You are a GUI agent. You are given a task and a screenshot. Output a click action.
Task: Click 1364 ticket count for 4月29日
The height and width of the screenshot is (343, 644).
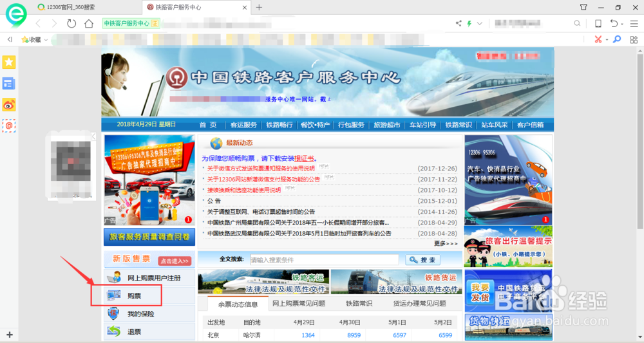(x=308, y=335)
